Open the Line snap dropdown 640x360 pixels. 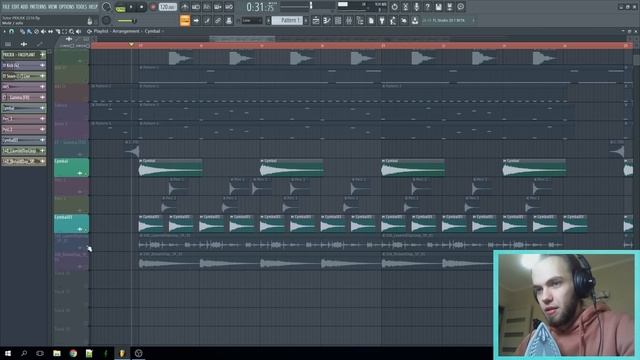[x=251, y=20]
